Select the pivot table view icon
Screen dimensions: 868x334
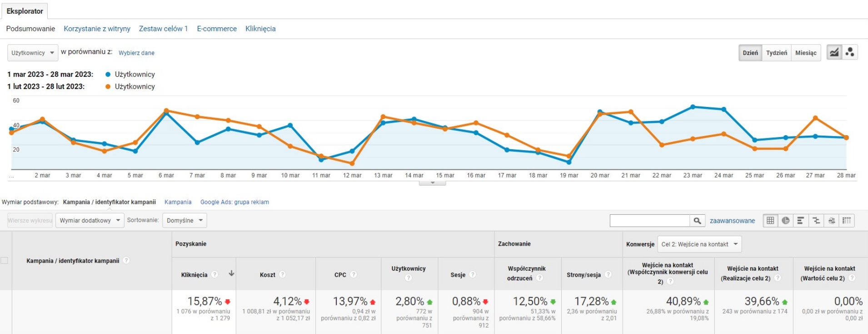[x=847, y=220]
